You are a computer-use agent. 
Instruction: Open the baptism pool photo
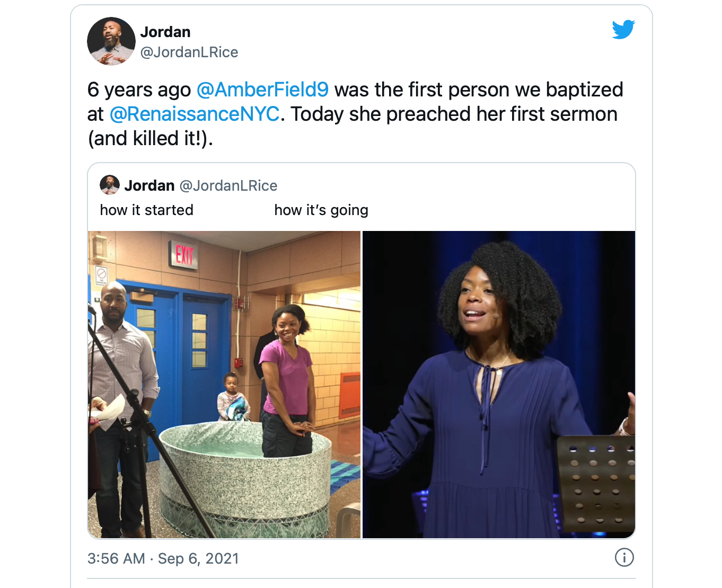tap(224, 385)
